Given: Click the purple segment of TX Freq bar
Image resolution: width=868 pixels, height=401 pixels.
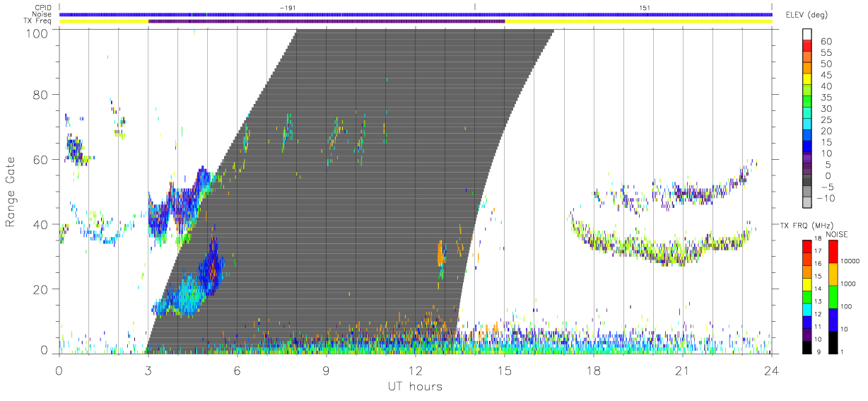Looking at the screenshot, I should [x=327, y=21].
